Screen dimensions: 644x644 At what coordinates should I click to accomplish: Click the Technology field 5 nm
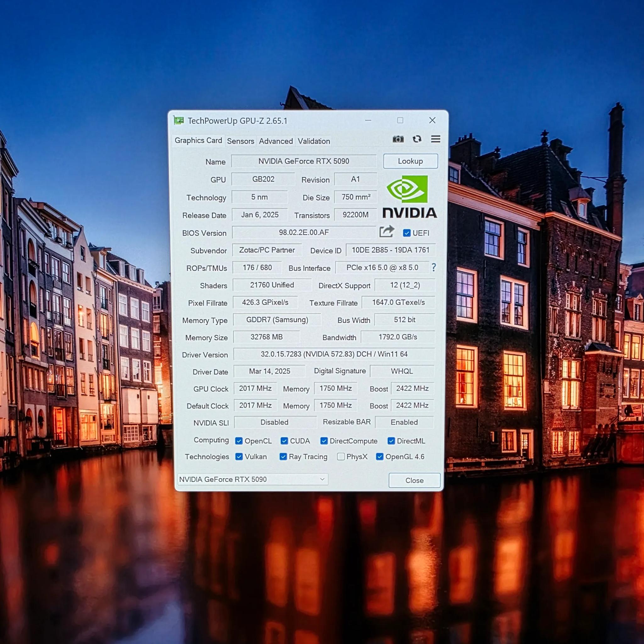pos(259,197)
